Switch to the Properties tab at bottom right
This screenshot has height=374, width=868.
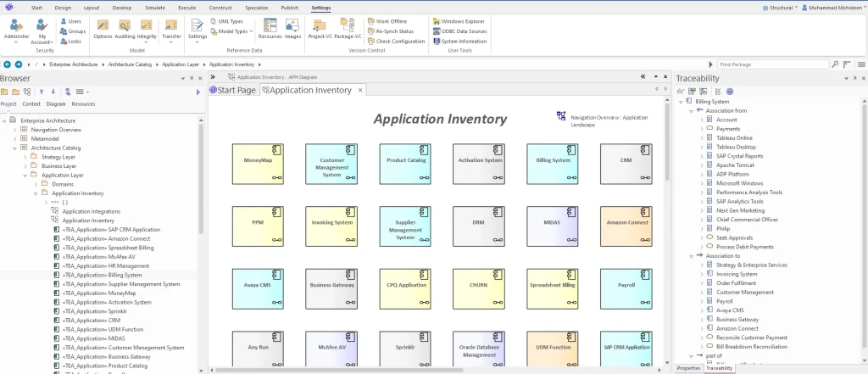point(688,368)
